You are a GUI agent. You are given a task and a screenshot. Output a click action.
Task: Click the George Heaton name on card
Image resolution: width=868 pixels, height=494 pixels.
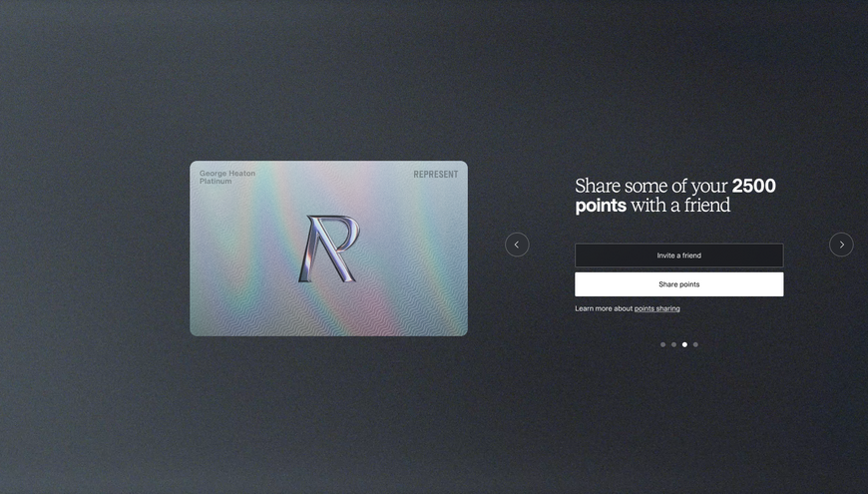(226, 174)
